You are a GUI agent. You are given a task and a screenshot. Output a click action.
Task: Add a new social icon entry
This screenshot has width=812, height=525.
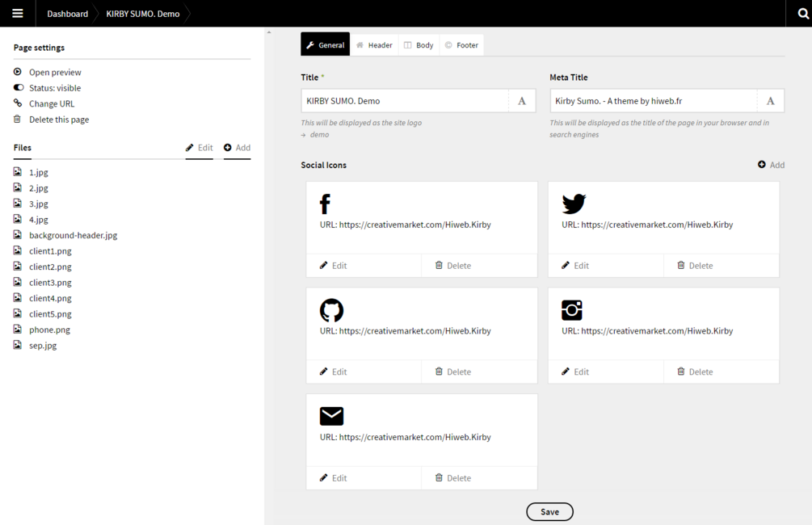[771, 165]
